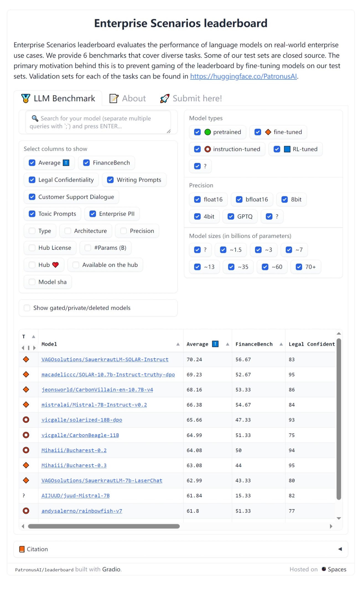
Task: Tick Show gated/private/deleted models checkbox
Action: [27, 308]
